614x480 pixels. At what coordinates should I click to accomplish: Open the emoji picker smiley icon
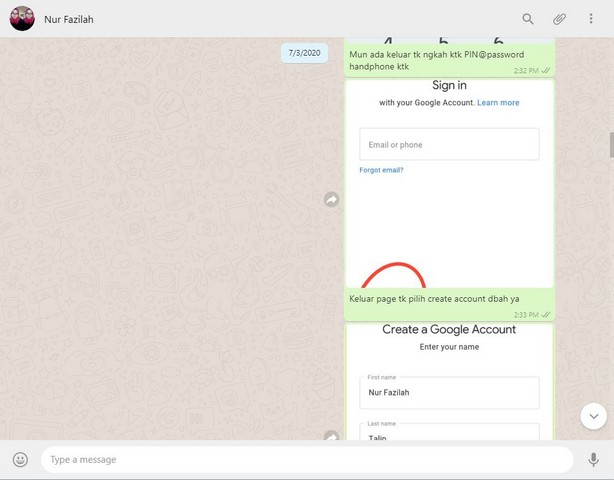pos(20,460)
